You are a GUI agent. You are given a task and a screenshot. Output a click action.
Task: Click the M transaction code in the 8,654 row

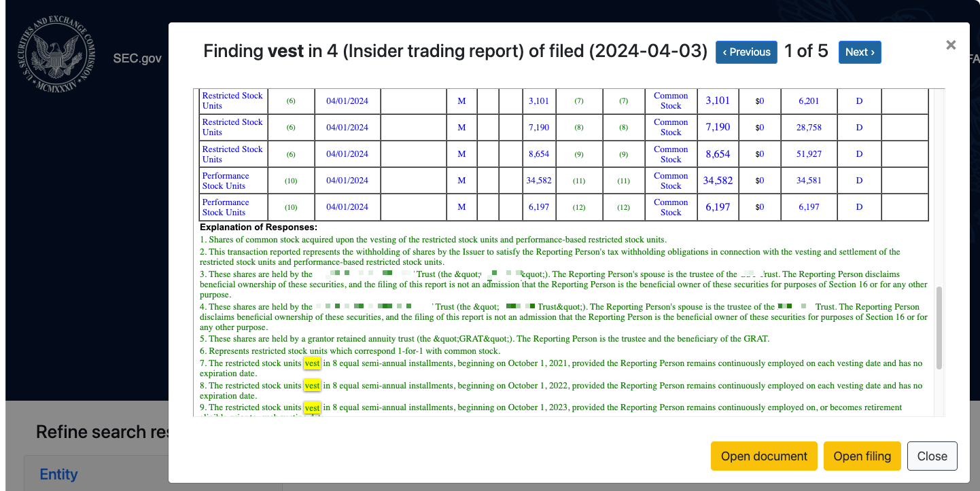click(x=461, y=154)
